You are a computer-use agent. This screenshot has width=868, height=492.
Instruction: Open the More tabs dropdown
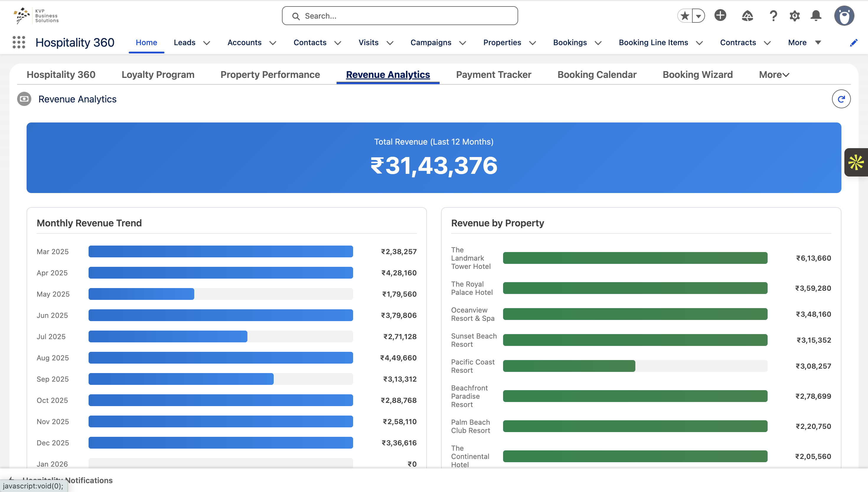coord(774,75)
